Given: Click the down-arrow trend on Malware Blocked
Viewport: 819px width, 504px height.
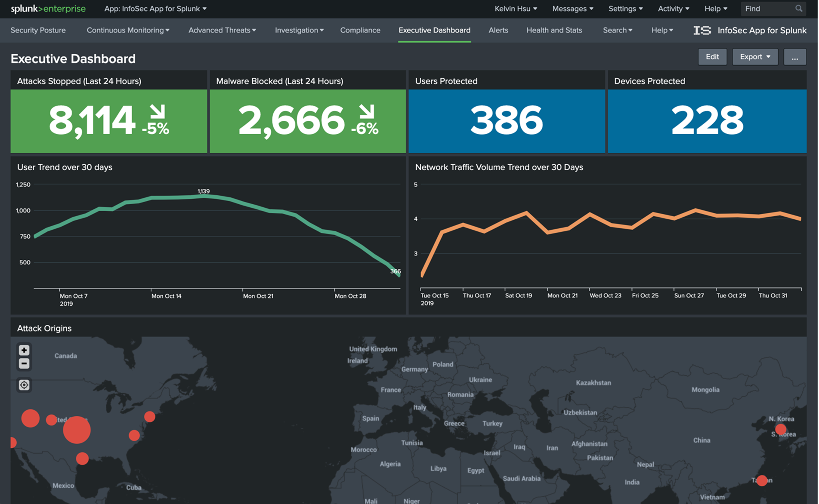Looking at the screenshot, I should tap(367, 111).
